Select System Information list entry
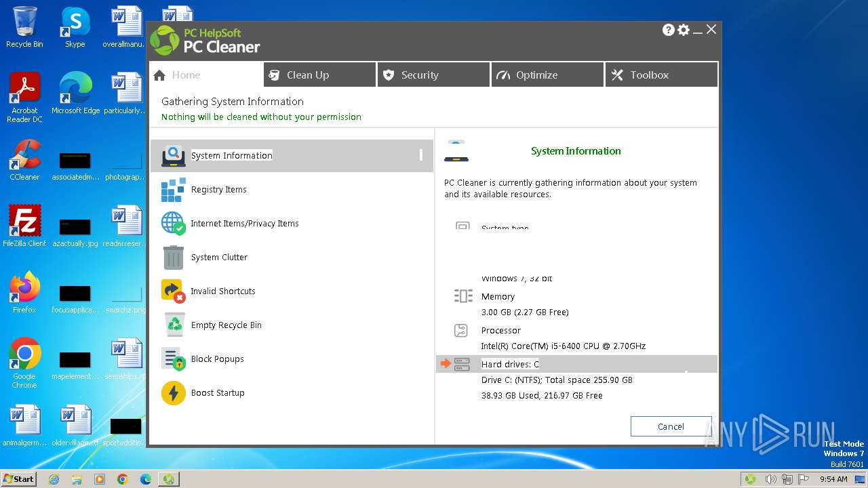Screen dimensions: 868x488 pyautogui.click(x=292, y=156)
